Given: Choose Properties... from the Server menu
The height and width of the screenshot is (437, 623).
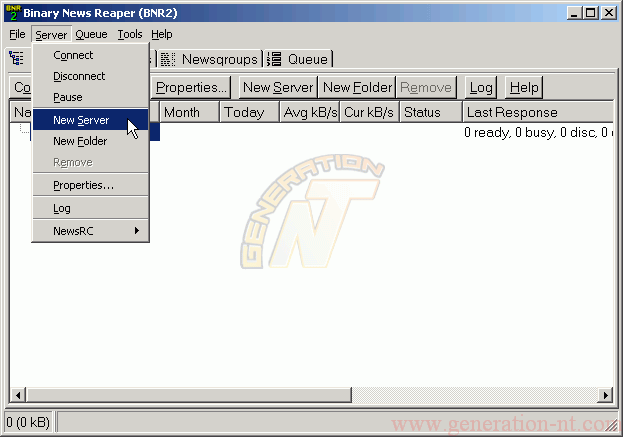Looking at the screenshot, I should [x=91, y=185].
